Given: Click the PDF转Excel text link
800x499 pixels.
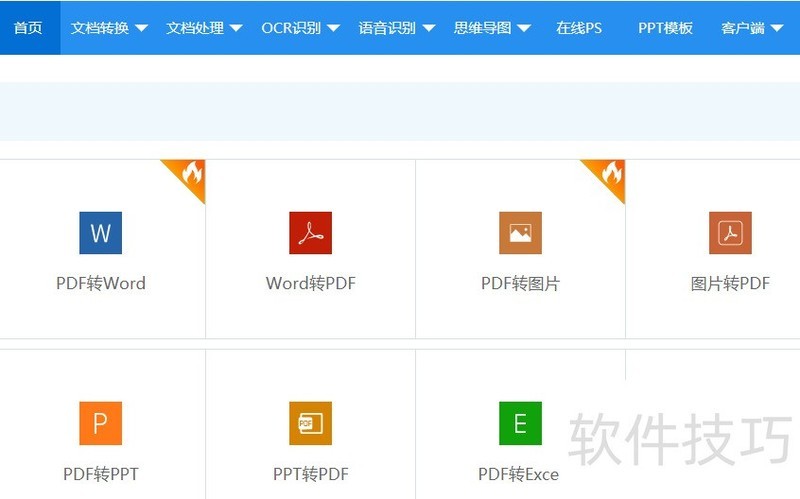Looking at the screenshot, I should [x=518, y=474].
